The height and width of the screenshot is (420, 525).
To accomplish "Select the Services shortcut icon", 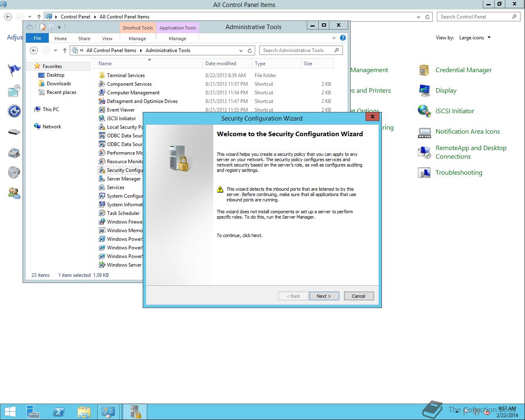I will [102, 187].
